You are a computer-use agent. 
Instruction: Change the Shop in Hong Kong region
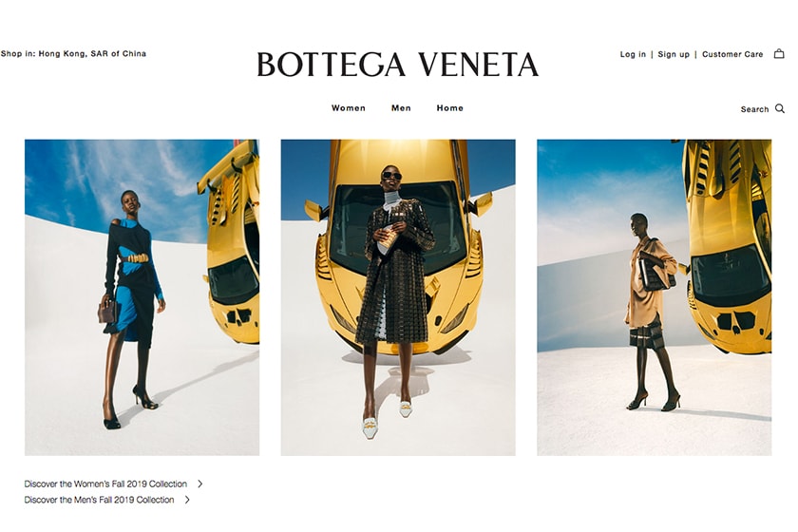[x=73, y=53]
